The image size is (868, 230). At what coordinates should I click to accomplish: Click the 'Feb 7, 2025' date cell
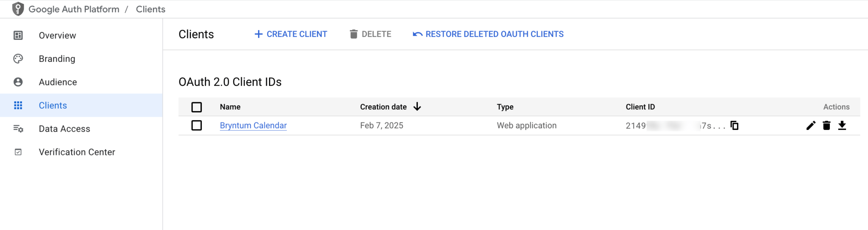point(381,125)
